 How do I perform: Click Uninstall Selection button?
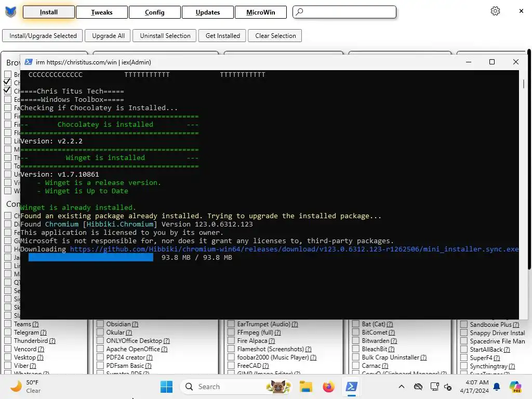[x=165, y=36]
